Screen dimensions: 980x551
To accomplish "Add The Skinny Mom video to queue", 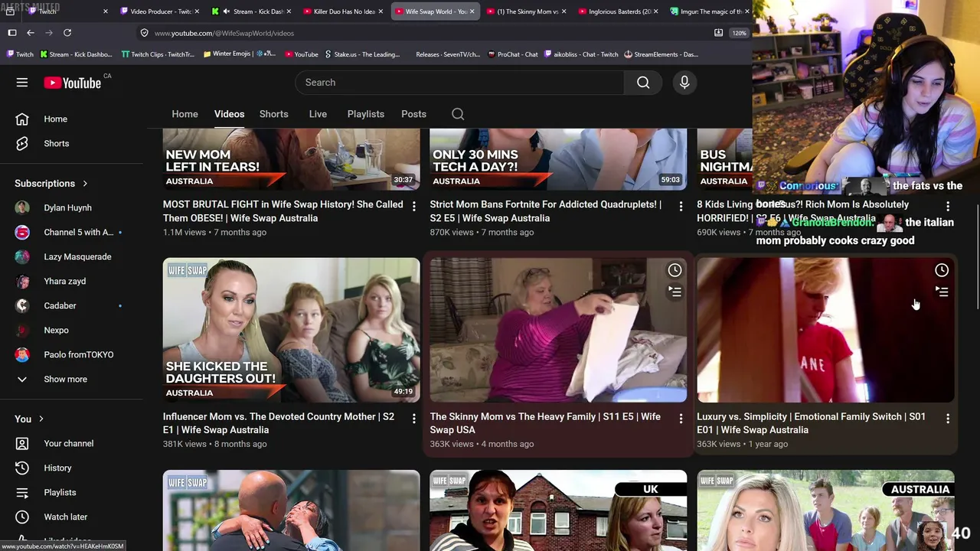I will 675,292.
